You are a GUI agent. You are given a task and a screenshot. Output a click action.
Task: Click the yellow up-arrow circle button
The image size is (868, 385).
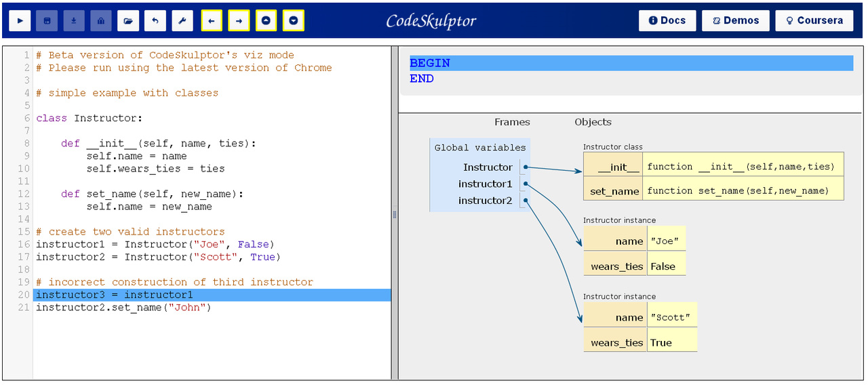pos(266,21)
